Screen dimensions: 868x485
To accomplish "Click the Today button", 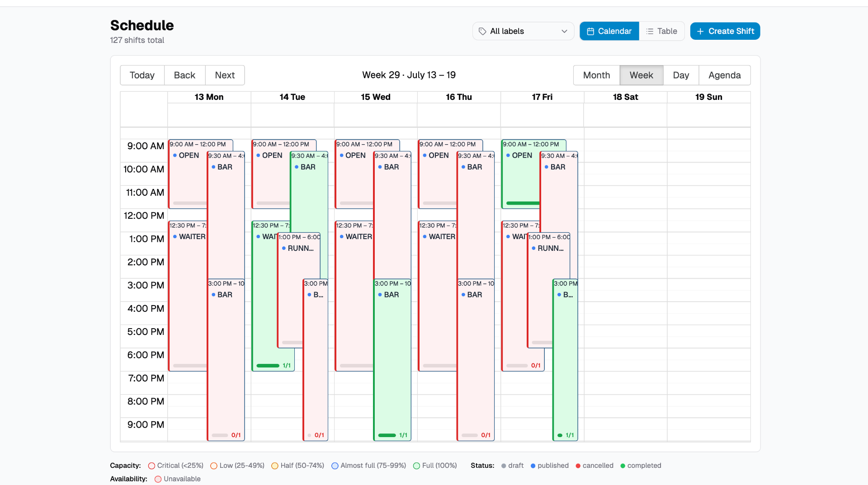I will [x=142, y=75].
